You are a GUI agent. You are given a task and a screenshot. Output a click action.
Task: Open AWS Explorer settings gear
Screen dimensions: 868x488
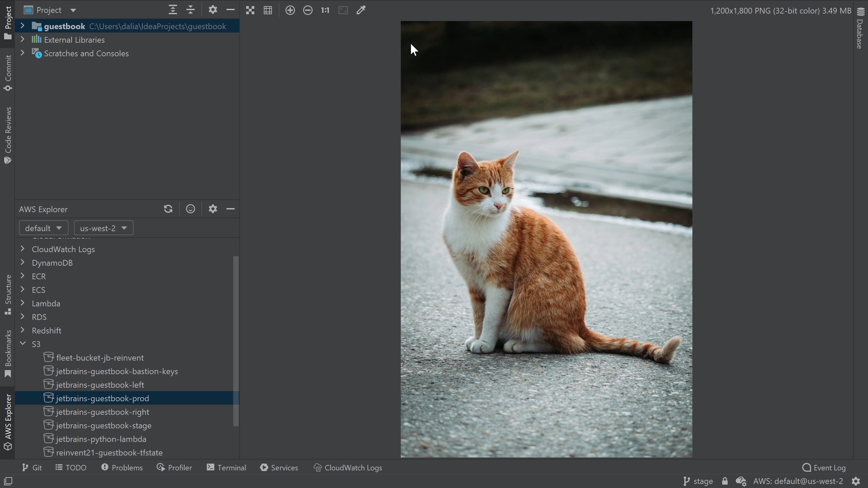pos(213,209)
